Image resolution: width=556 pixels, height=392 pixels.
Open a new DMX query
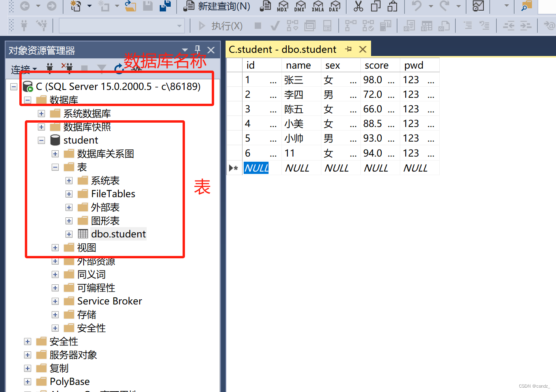300,7
